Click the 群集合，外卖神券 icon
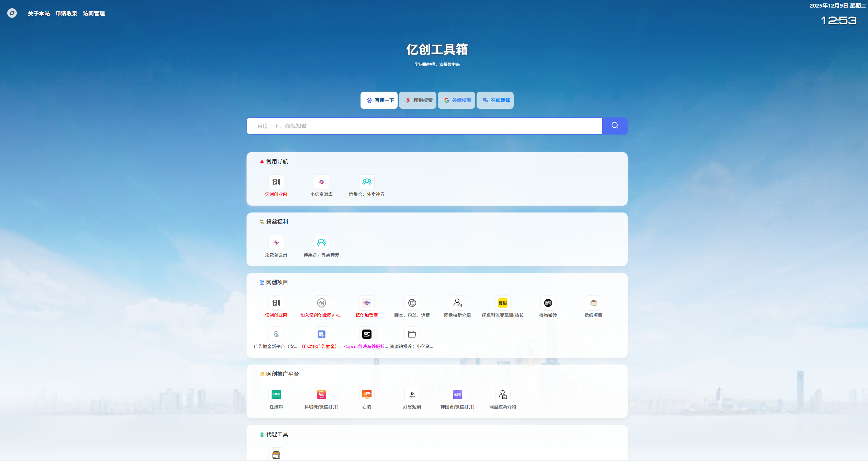The height and width of the screenshot is (461, 868). pos(366,182)
